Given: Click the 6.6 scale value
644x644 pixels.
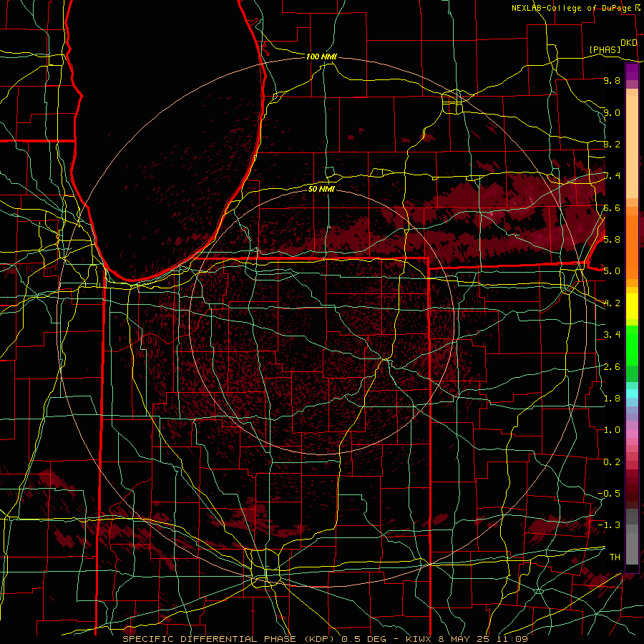Looking at the screenshot, I should tap(612, 208).
